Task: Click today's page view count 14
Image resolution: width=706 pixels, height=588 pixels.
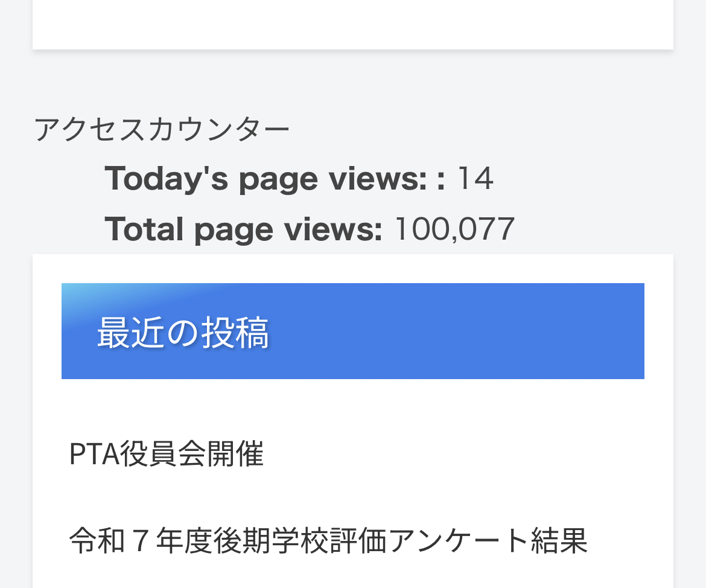Action: coord(475,179)
